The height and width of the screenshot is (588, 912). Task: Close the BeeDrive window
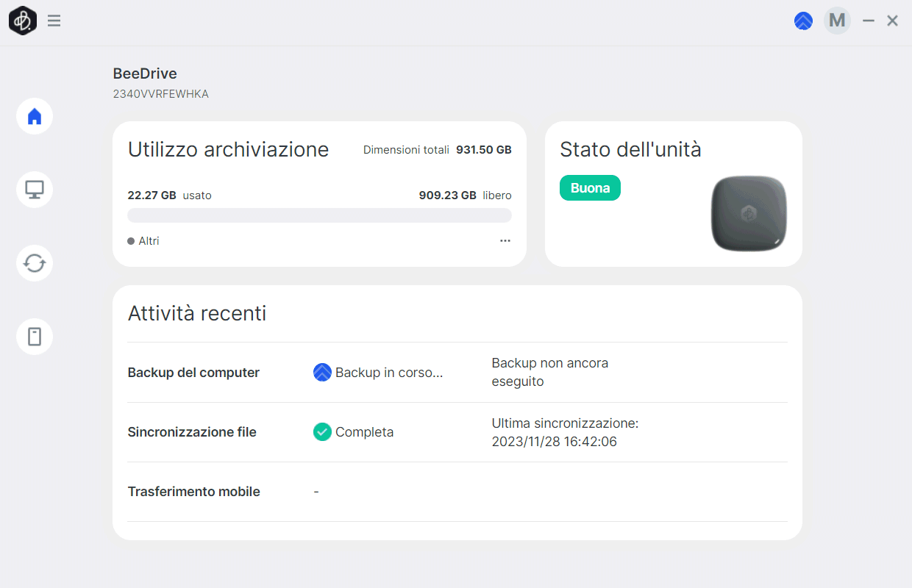tap(892, 21)
